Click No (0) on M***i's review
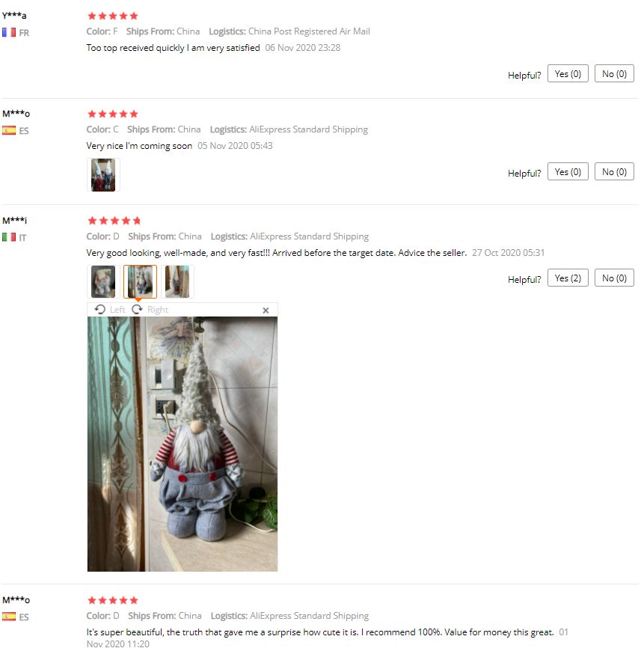The width and height of the screenshot is (644, 648). (614, 278)
